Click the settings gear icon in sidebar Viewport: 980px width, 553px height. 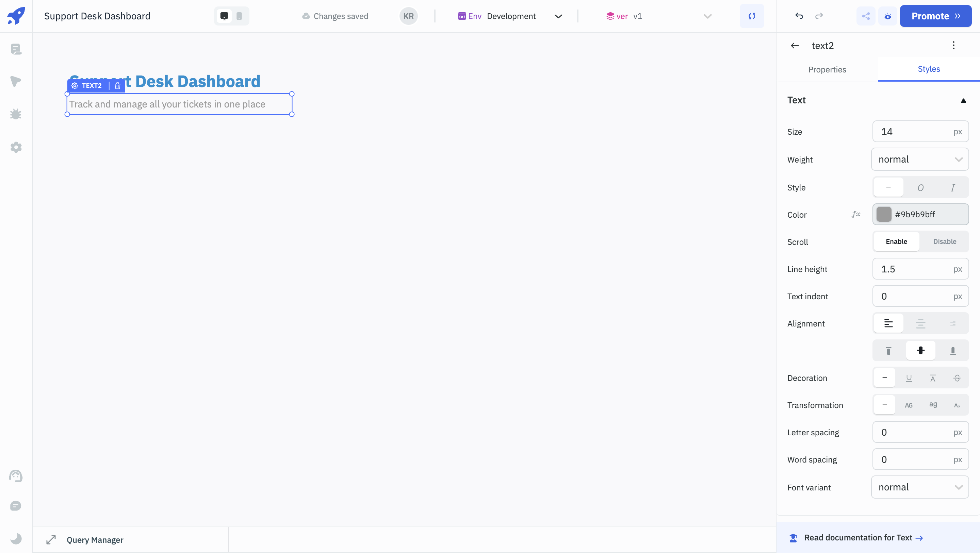[16, 148]
